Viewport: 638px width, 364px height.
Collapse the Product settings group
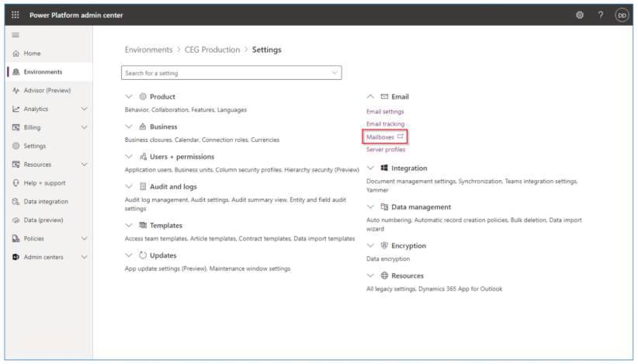click(129, 97)
